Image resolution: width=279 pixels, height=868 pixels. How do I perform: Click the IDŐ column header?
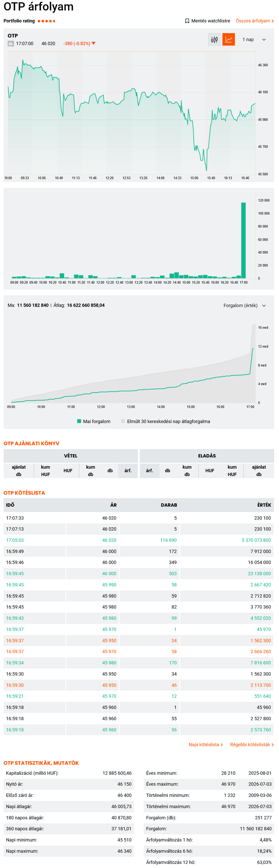pyautogui.click(x=10, y=505)
